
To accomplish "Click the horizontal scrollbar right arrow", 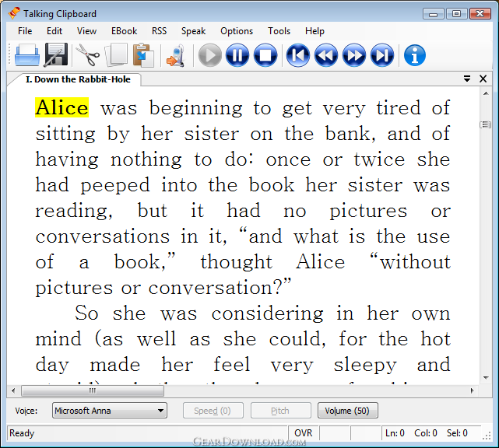I will click(x=472, y=390).
